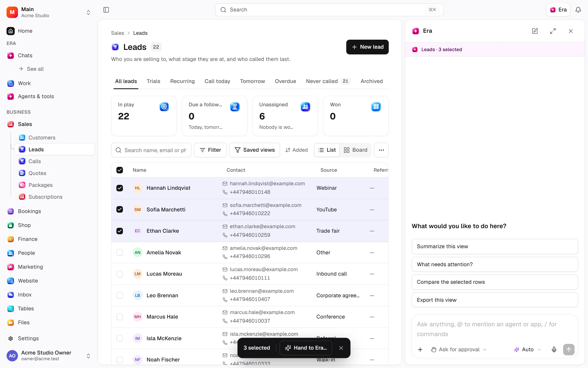Viewport: 588px width, 368px height.
Task: Deselect the Hannah Lindqvist row
Action: click(120, 188)
